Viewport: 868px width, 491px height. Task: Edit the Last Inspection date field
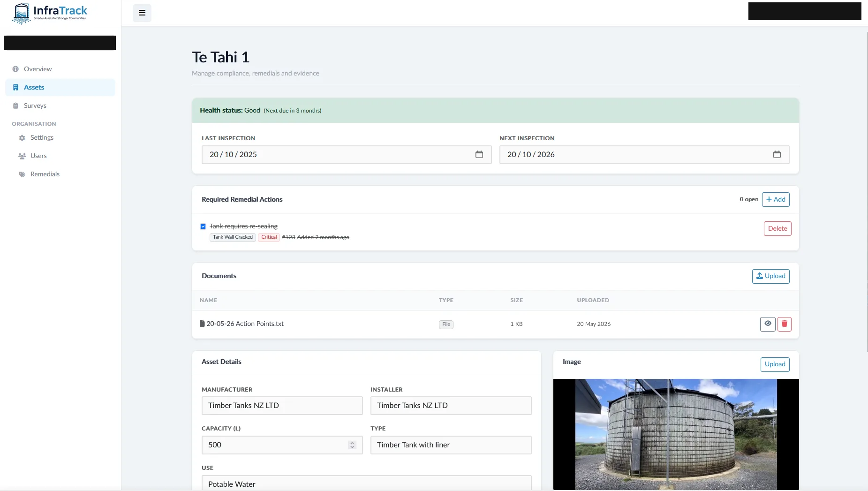pos(347,155)
